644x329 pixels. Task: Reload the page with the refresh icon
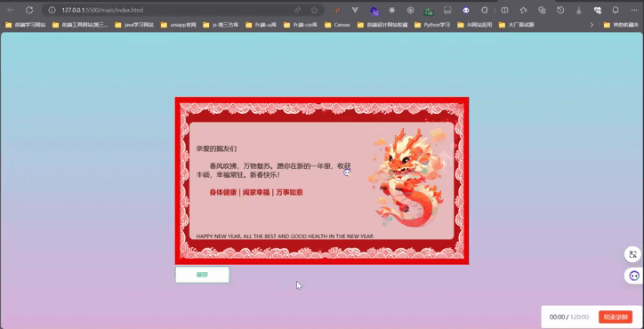click(29, 10)
